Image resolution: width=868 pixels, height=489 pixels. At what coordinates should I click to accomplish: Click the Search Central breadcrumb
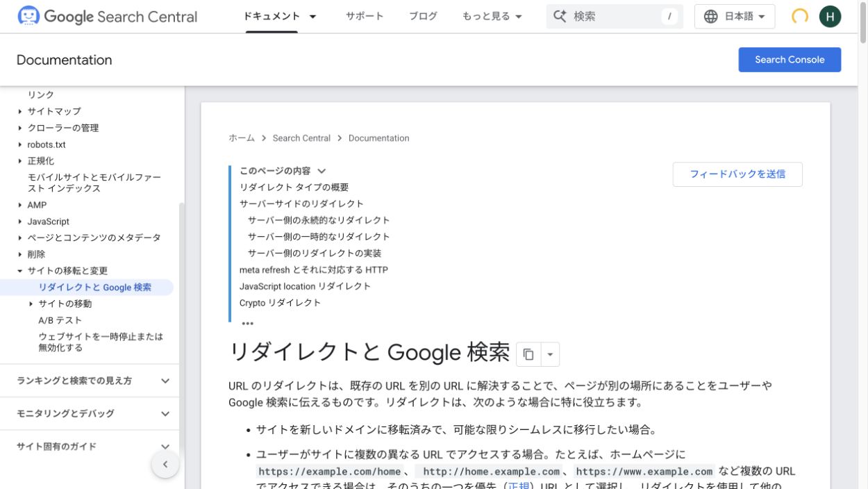coord(301,138)
